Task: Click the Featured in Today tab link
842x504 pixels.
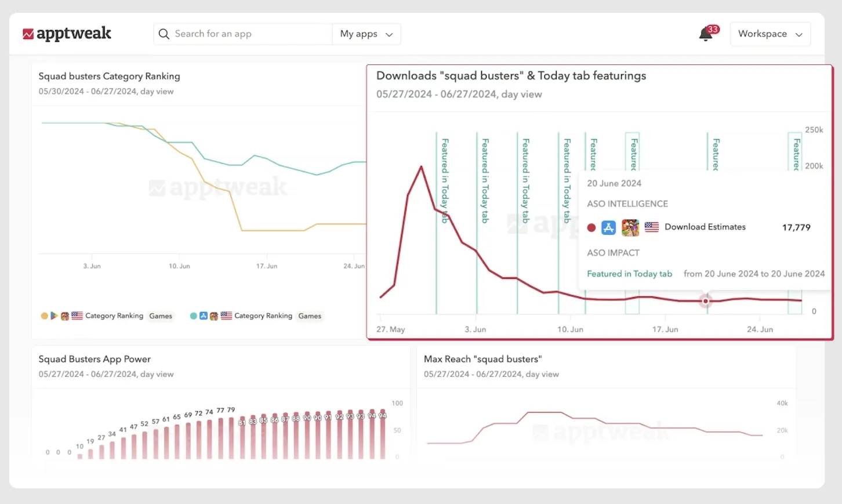Action: point(629,274)
